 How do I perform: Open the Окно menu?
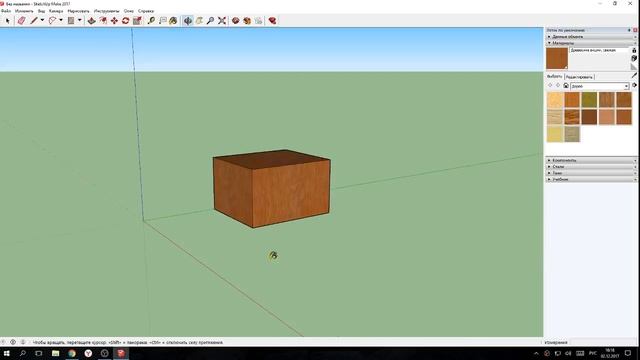[129, 11]
